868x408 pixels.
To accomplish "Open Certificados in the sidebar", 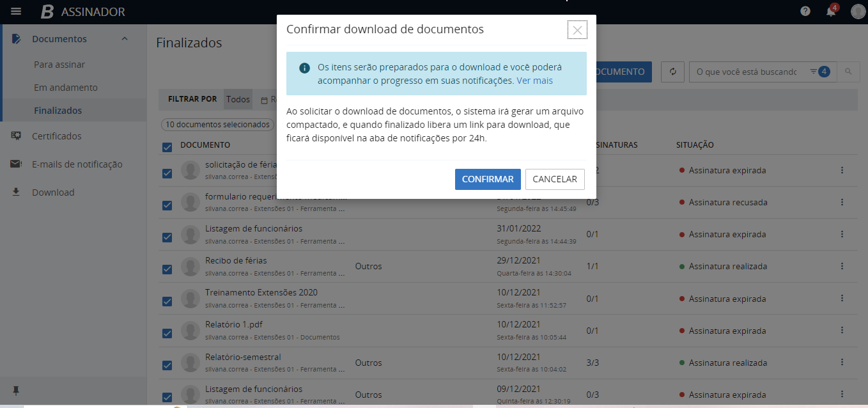I will (57, 136).
